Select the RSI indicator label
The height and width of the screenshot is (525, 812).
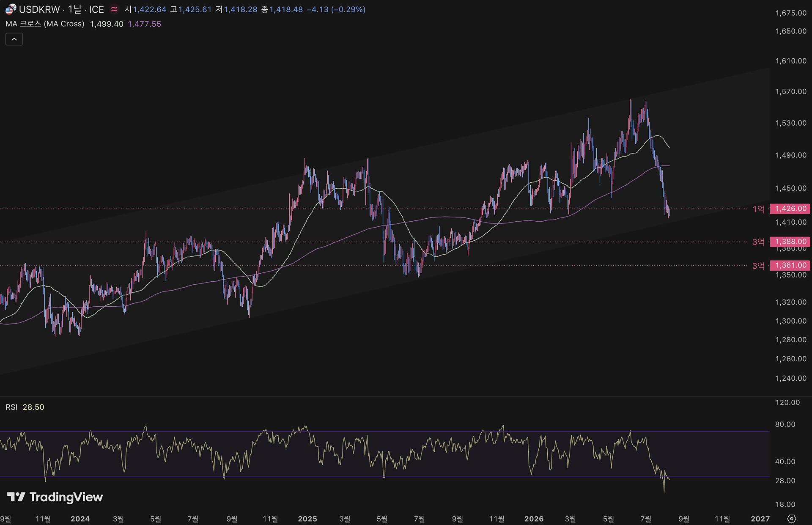[11, 407]
